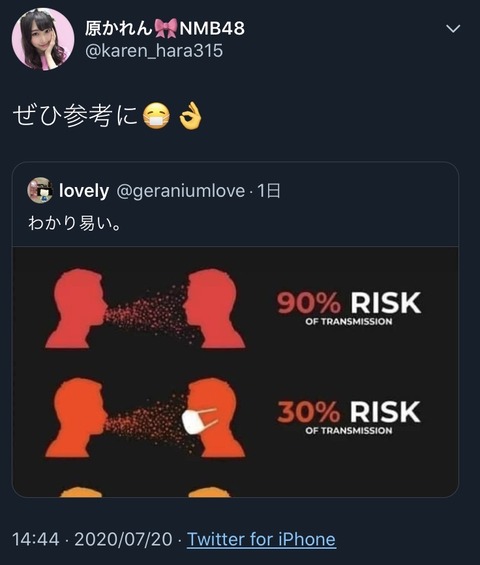
Task: Click the 14:44 · 2020/07/20 timestamp
Action: point(92,539)
